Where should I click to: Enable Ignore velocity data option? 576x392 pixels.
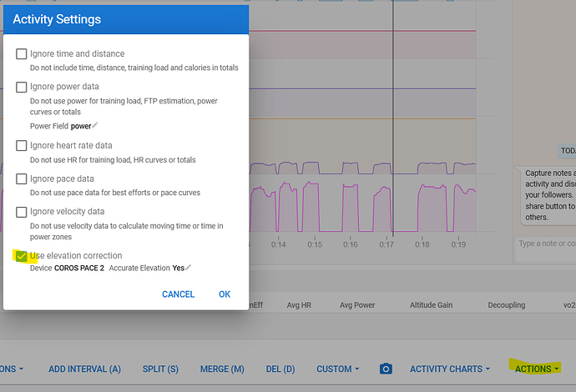point(22,212)
